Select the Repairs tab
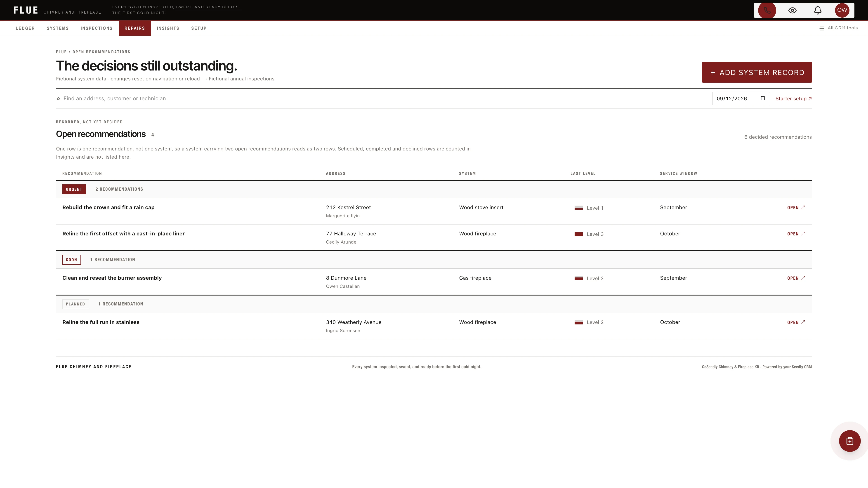The height and width of the screenshot is (488, 868). 135,28
